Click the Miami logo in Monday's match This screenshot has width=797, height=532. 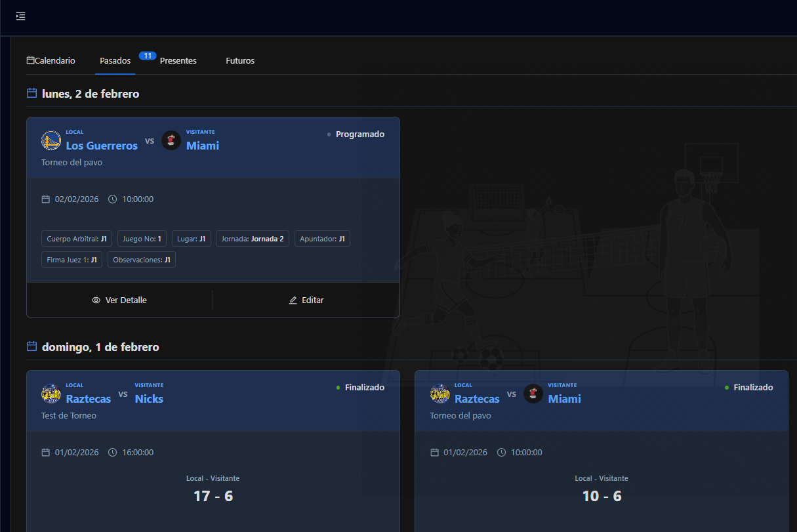pos(171,140)
